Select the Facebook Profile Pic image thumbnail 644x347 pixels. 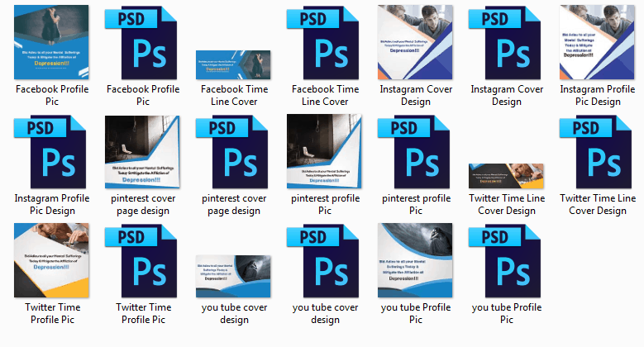tap(52, 43)
